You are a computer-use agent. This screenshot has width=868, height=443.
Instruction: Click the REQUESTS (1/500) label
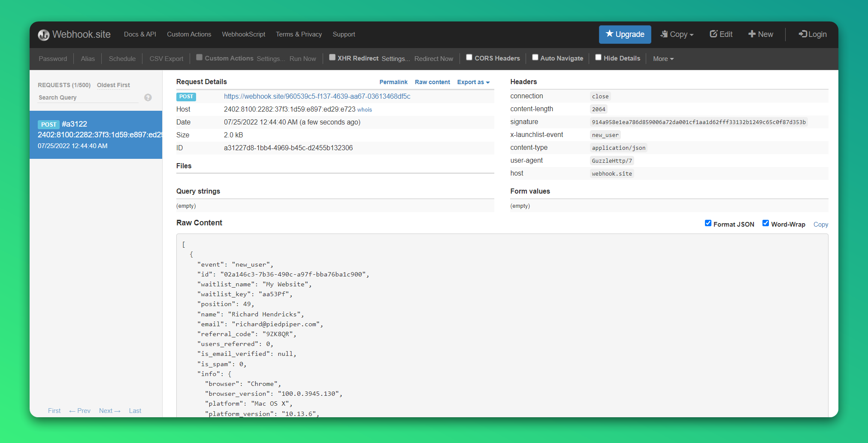tap(64, 85)
